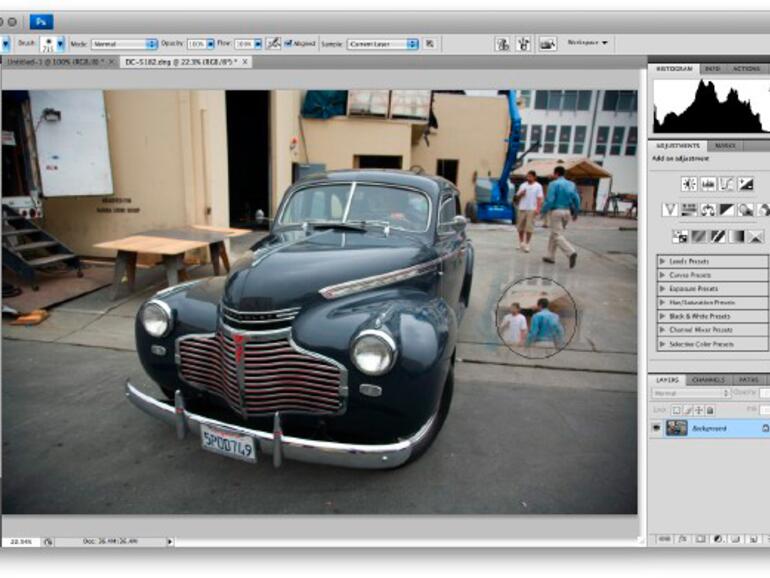
Task: Open the Workspace menu button
Action: tap(588, 43)
